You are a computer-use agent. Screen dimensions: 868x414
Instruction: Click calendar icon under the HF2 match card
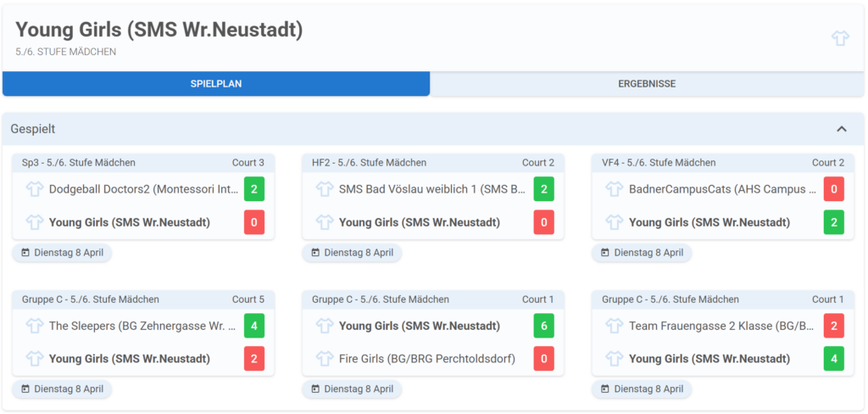(x=315, y=253)
